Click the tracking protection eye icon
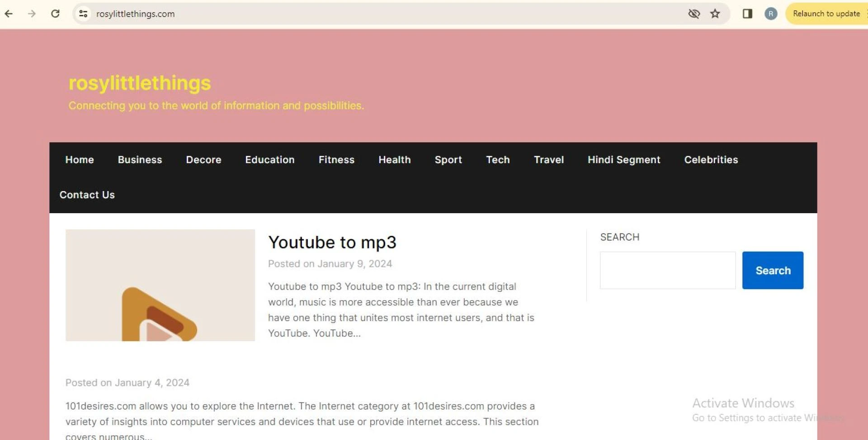 pyautogui.click(x=693, y=14)
